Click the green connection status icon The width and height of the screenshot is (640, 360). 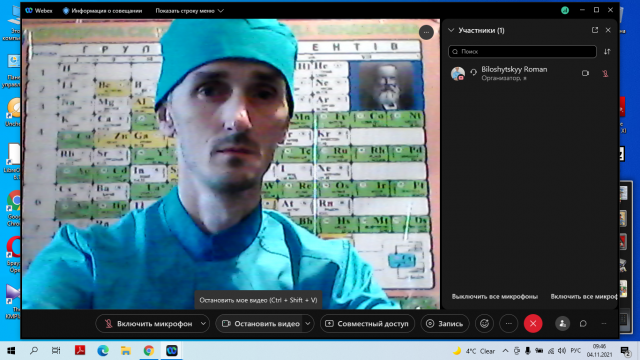pos(565,11)
